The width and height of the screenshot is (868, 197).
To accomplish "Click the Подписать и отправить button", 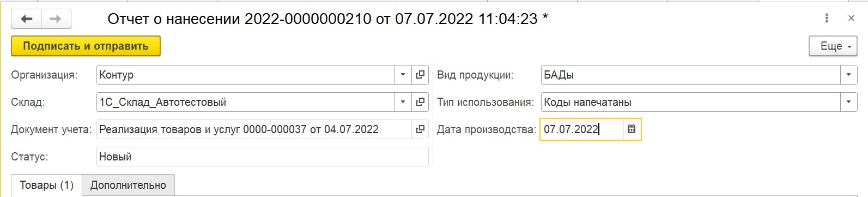I will 86,46.
